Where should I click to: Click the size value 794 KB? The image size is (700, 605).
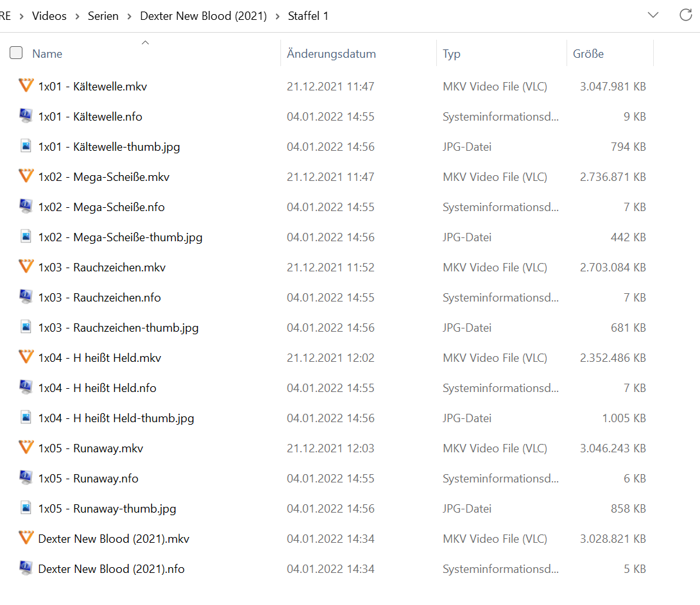[628, 147]
